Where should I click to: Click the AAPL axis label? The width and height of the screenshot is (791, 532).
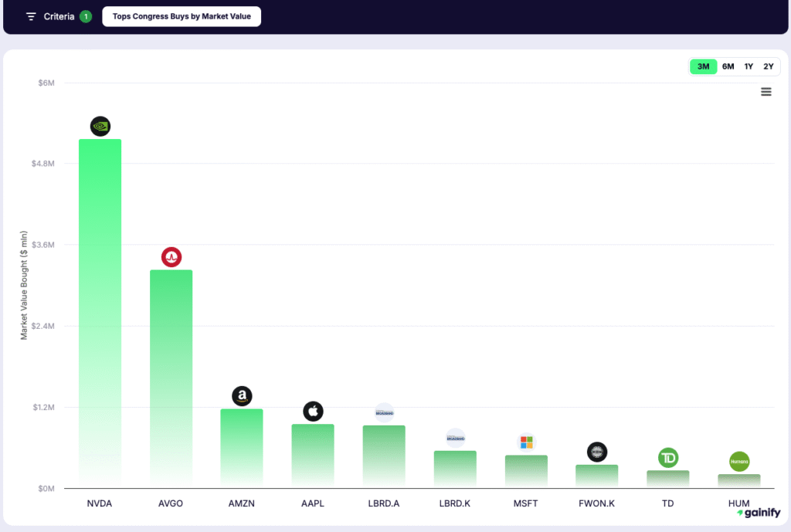tap(313, 503)
